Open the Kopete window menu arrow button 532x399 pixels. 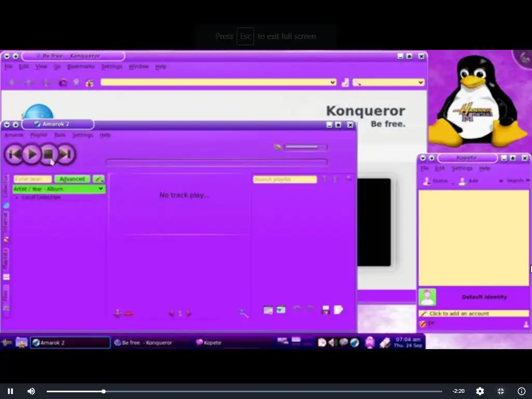(x=423, y=158)
